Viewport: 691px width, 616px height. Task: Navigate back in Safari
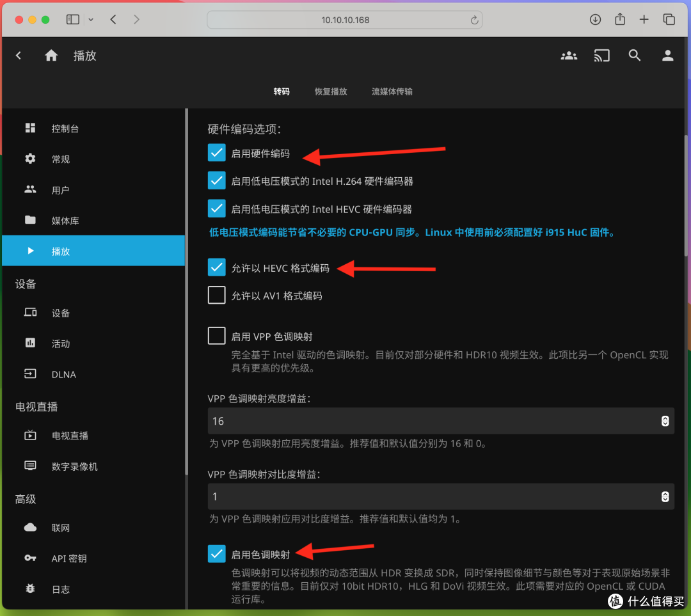(x=113, y=19)
